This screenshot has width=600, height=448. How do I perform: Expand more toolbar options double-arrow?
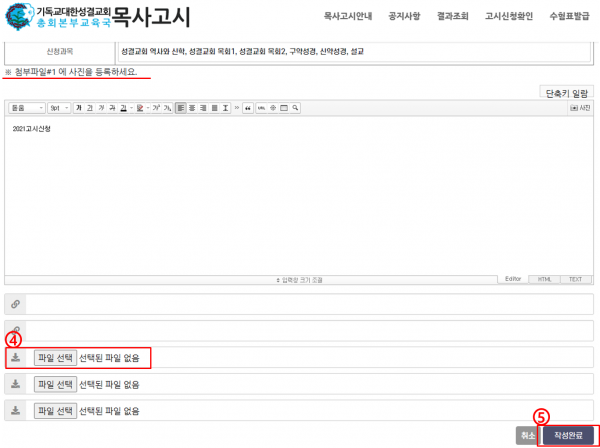coord(236,108)
